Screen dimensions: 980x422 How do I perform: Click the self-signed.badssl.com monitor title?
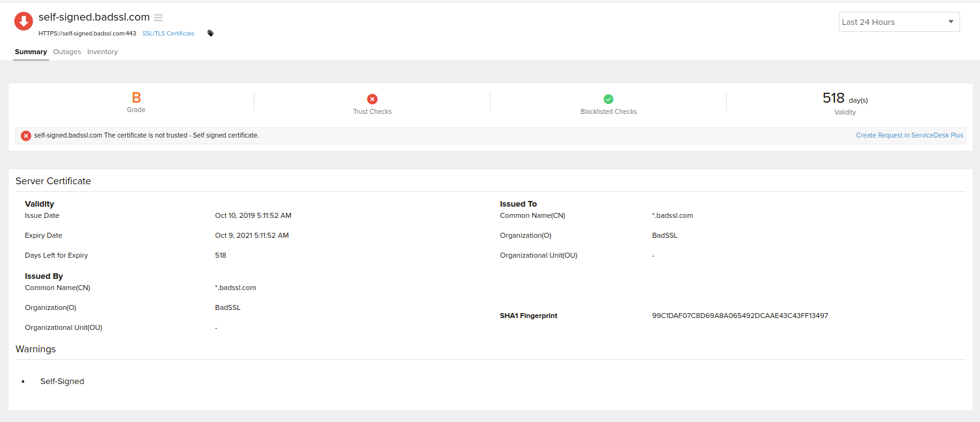pos(94,17)
